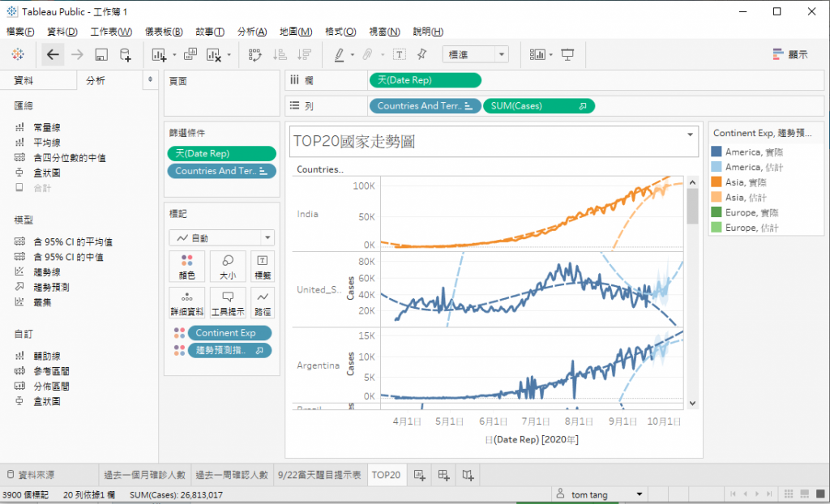The height and width of the screenshot is (504, 830).
Task: Open the 大小 size mark card
Action: coord(228,267)
